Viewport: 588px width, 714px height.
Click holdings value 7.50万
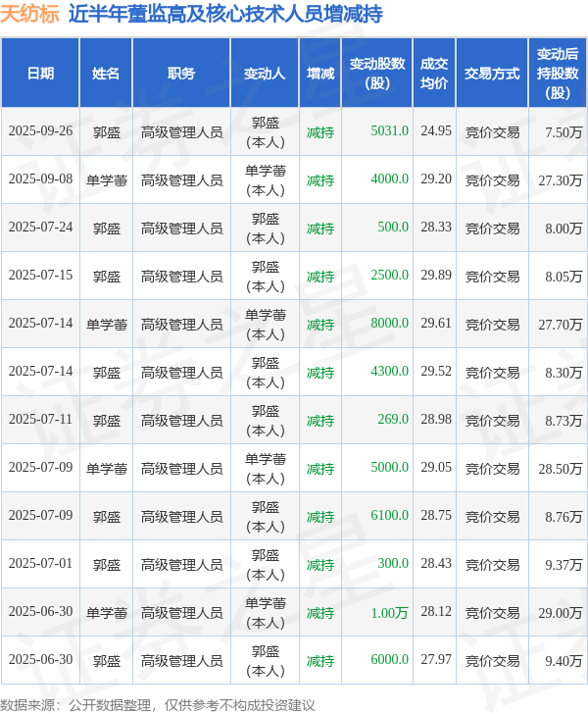pos(563,132)
